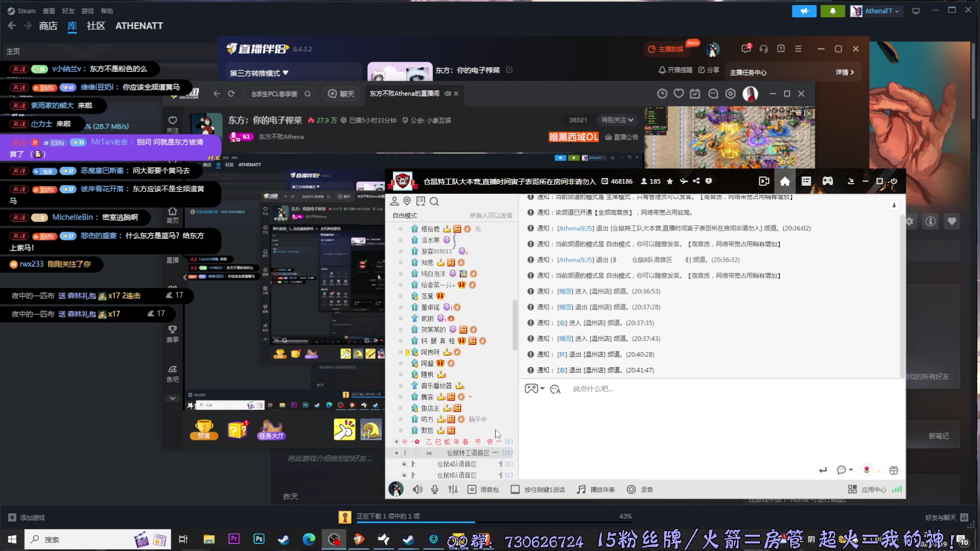Screen dimensions: 980x551
Task: Open 应用中心 app center in YY
Action: pyautogui.click(x=867, y=489)
